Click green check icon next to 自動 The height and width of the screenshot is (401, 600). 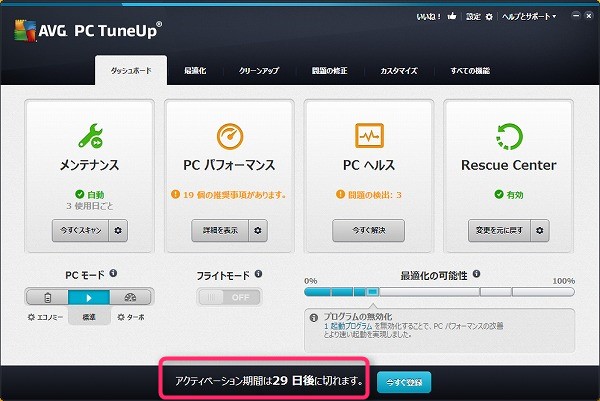80,194
